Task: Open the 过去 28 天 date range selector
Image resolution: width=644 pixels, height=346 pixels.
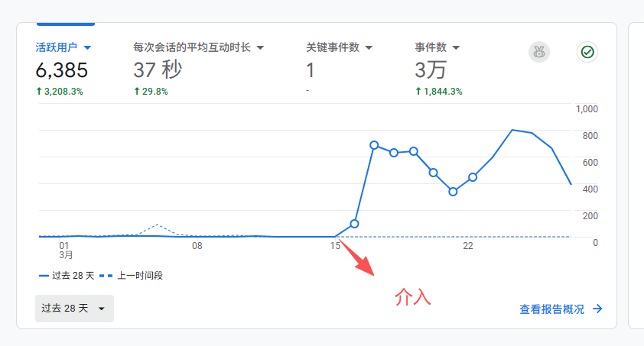Action: tap(74, 309)
